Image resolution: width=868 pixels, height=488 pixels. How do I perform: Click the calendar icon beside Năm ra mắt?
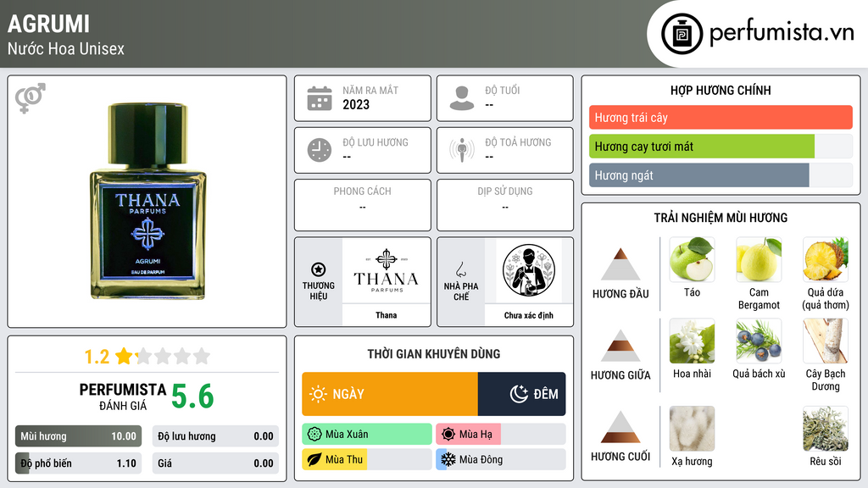click(x=320, y=98)
